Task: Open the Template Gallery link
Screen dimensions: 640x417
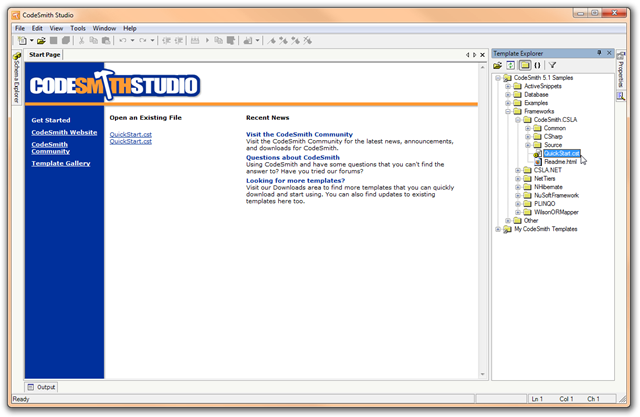Action: coord(61,163)
